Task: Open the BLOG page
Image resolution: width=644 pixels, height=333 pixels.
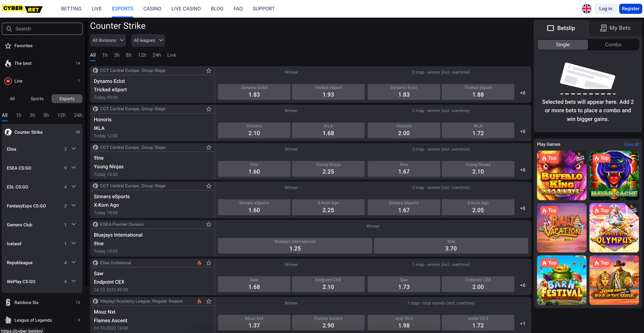Action: pyautogui.click(x=217, y=9)
